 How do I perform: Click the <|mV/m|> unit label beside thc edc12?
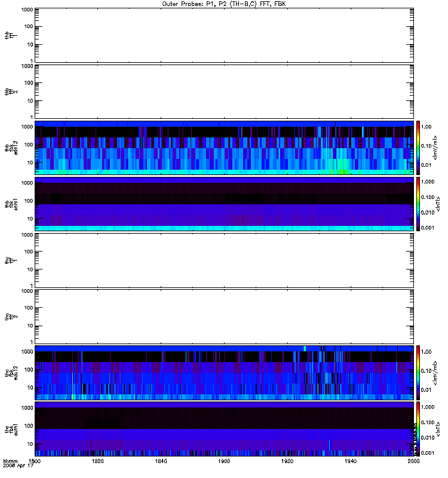[x=435, y=373]
